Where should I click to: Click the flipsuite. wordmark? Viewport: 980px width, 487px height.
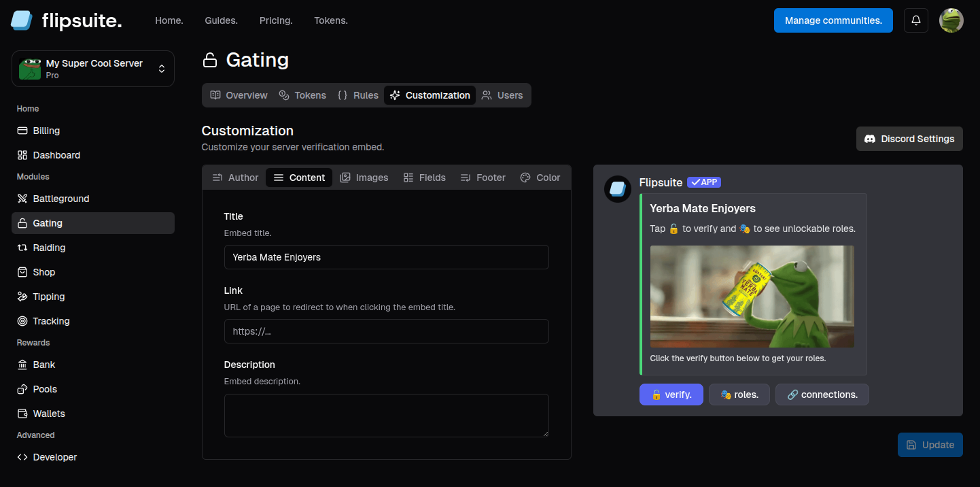point(82,21)
